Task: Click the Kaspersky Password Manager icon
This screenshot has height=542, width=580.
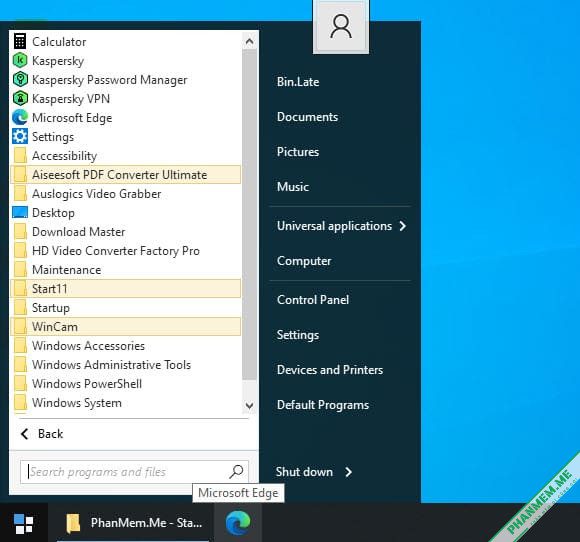Action: [20, 79]
